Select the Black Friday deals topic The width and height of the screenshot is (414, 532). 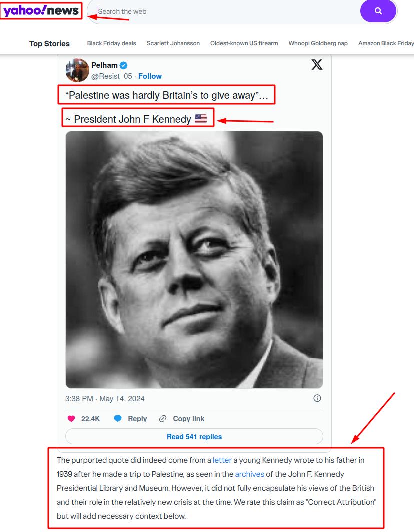click(x=111, y=43)
